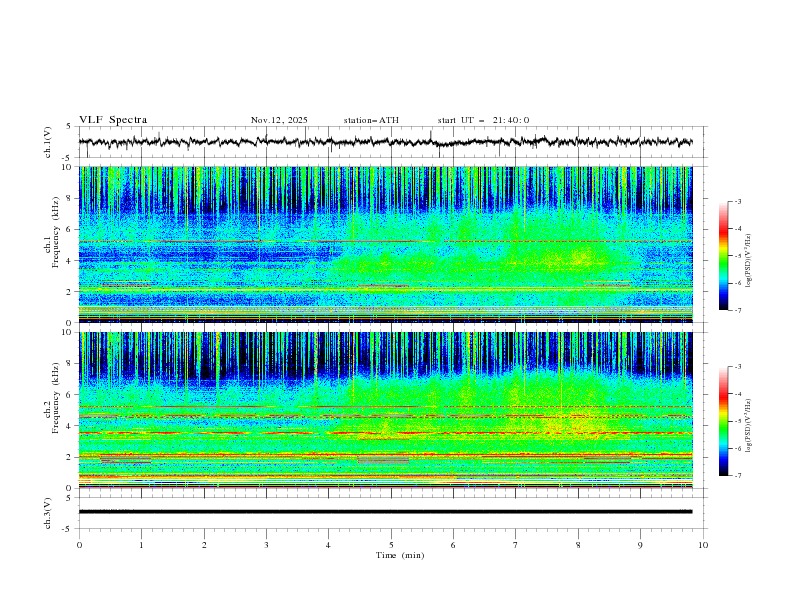Click the "ch.3(V)" axis label
Screen dimensions: 792x612
coord(48,513)
